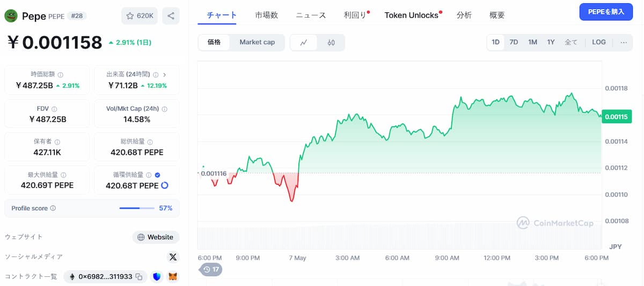Open the chart more-options ellipsis menu

624,42
